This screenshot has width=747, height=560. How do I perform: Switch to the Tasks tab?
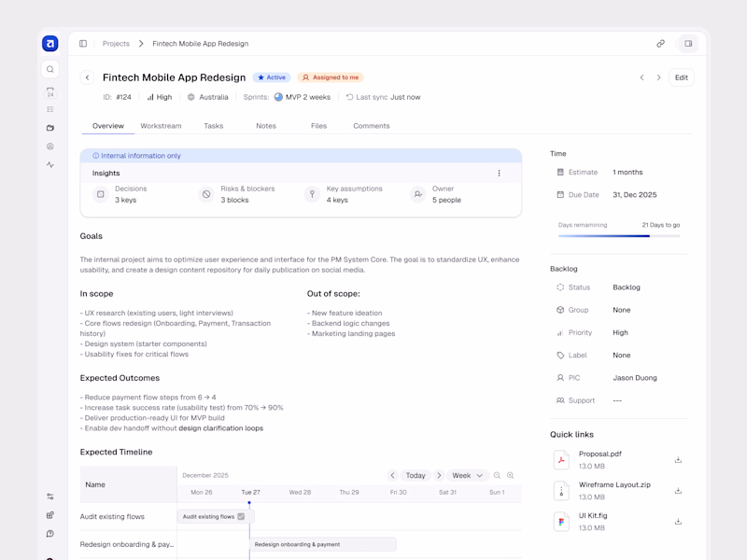pyautogui.click(x=214, y=126)
